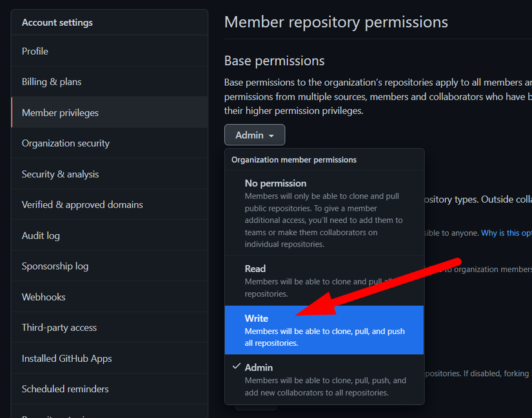Open the "Why is this option" link
Screen dimensions: 532x418
click(x=506, y=233)
